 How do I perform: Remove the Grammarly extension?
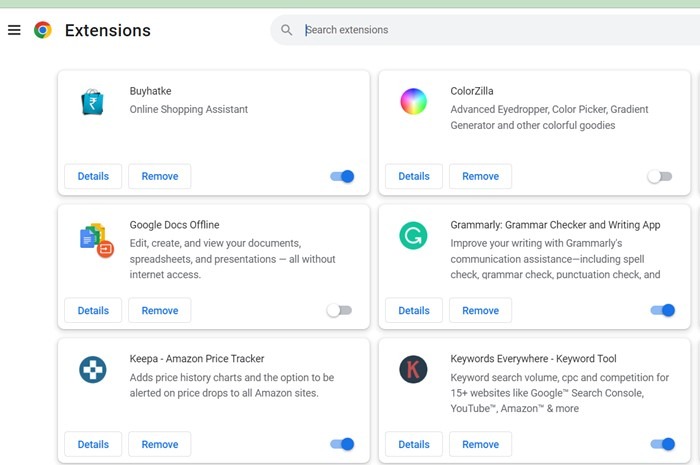[480, 310]
